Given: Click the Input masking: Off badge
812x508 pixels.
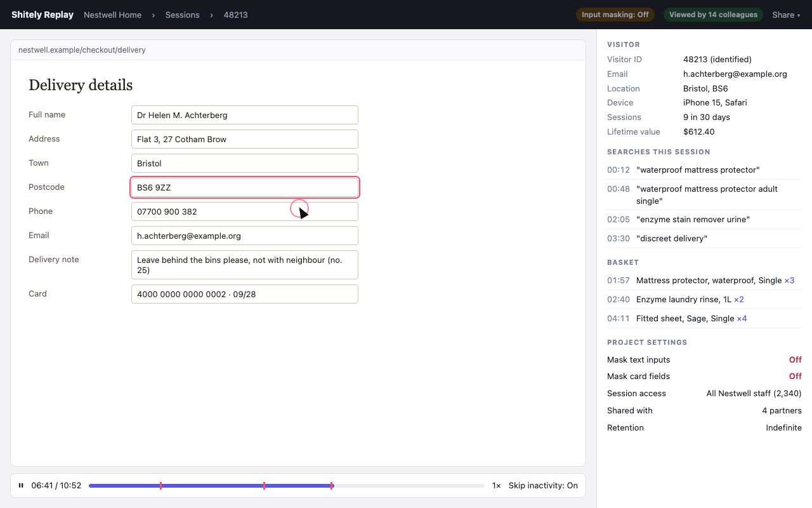Looking at the screenshot, I should point(615,15).
